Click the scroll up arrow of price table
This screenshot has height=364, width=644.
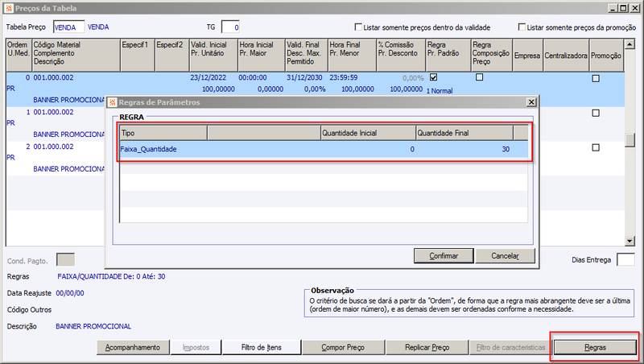pyautogui.click(x=630, y=44)
